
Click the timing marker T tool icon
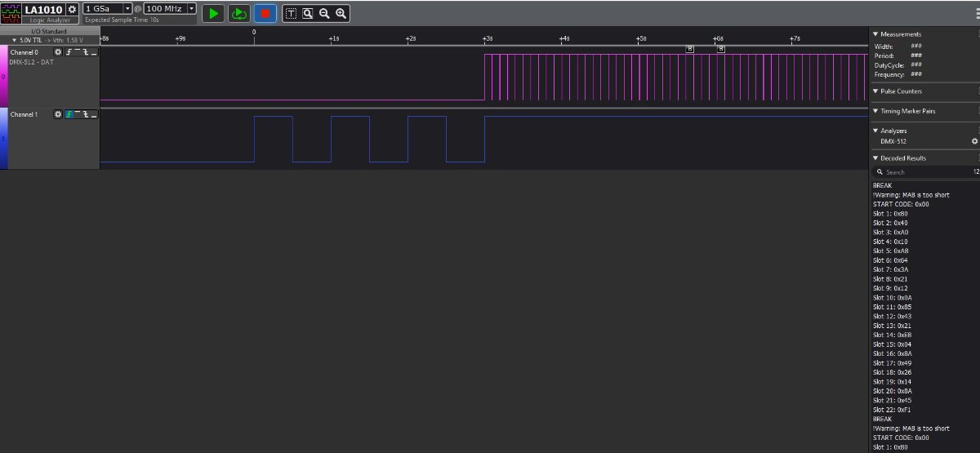291,14
